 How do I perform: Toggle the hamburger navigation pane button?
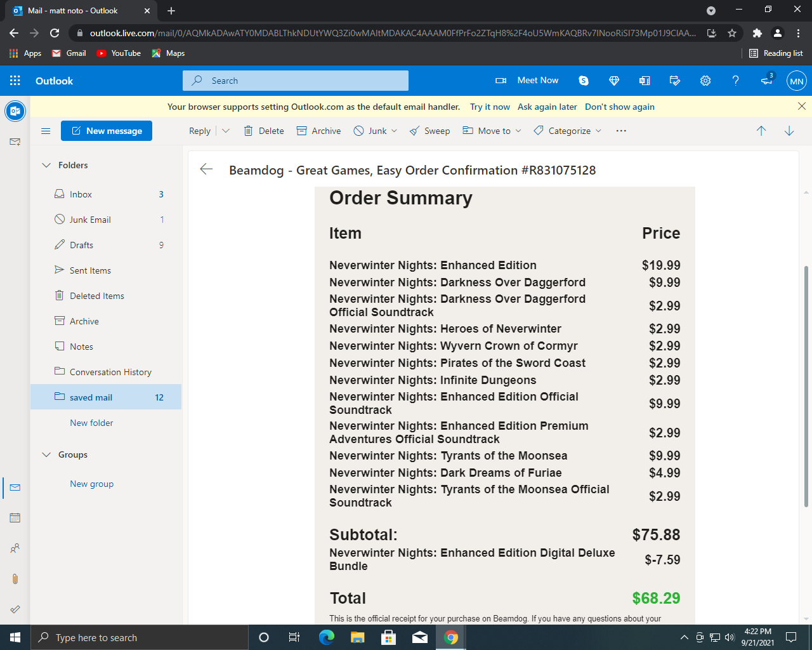click(46, 131)
